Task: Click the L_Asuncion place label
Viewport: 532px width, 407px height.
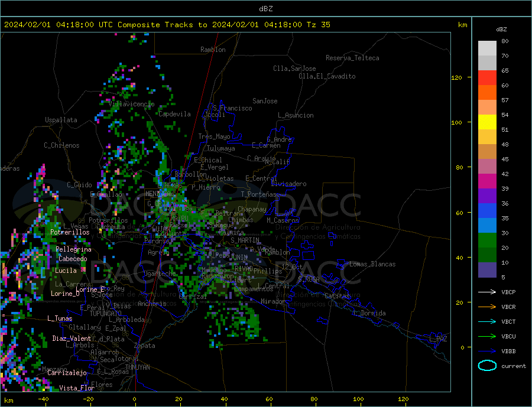Action: (x=296, y=115)
